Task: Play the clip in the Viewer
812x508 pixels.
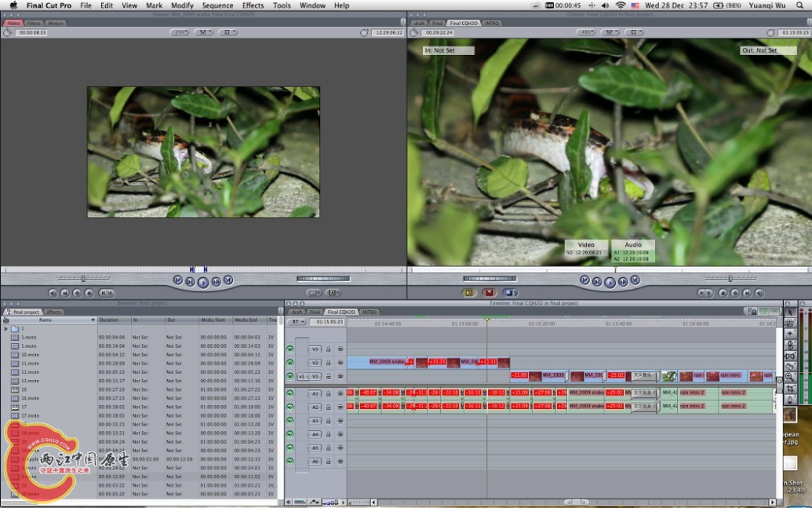Action: [203, 282]
